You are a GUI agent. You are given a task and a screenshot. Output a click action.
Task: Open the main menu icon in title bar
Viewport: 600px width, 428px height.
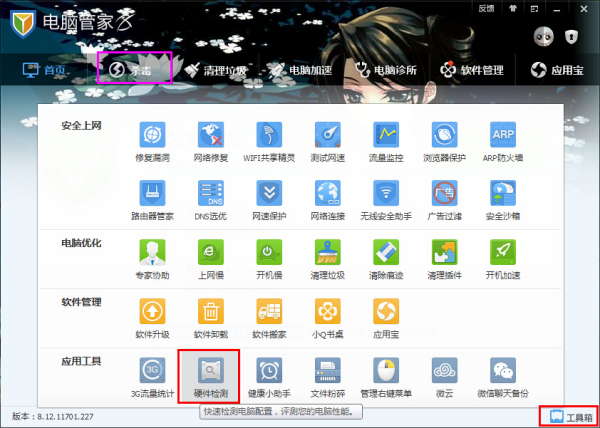pyautogui.click(x=535, y=9)
